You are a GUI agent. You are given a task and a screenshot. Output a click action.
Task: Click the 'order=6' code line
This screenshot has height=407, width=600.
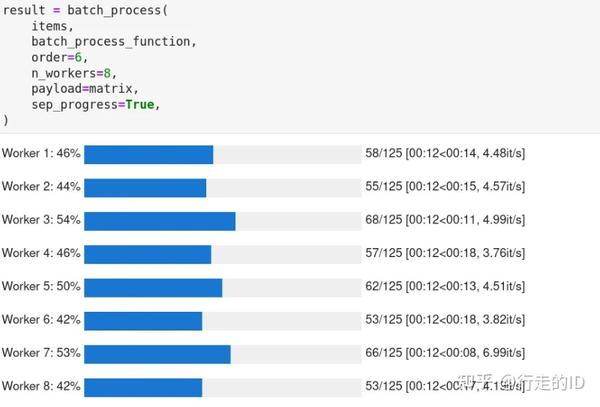tap(59, 57)
